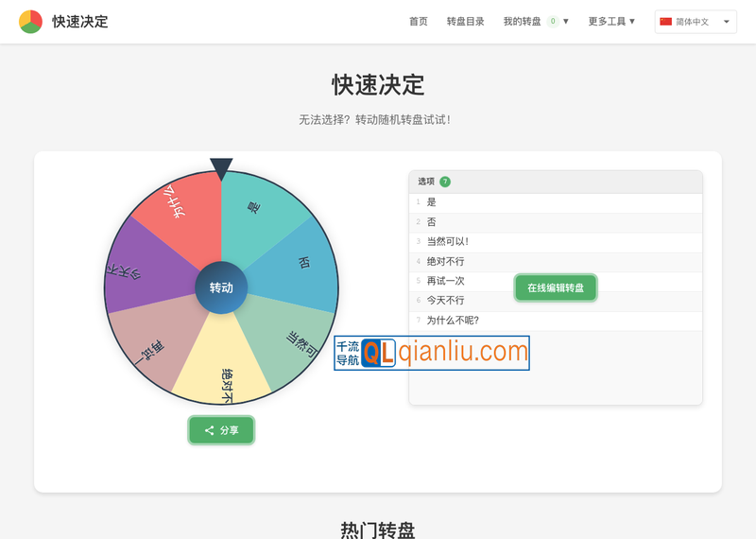Select option row 今天不行
The width and height of the screenshot is (756, 539).
[556, 301]
